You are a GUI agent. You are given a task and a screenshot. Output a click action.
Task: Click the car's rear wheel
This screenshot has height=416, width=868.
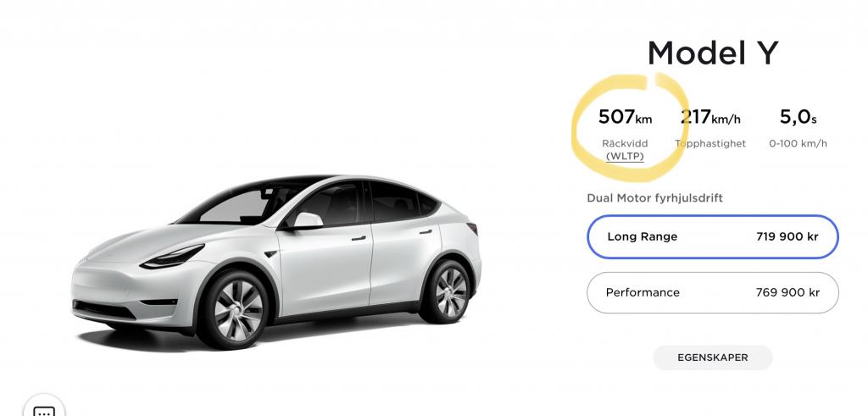pyautogui.click(x=446, y=291)
